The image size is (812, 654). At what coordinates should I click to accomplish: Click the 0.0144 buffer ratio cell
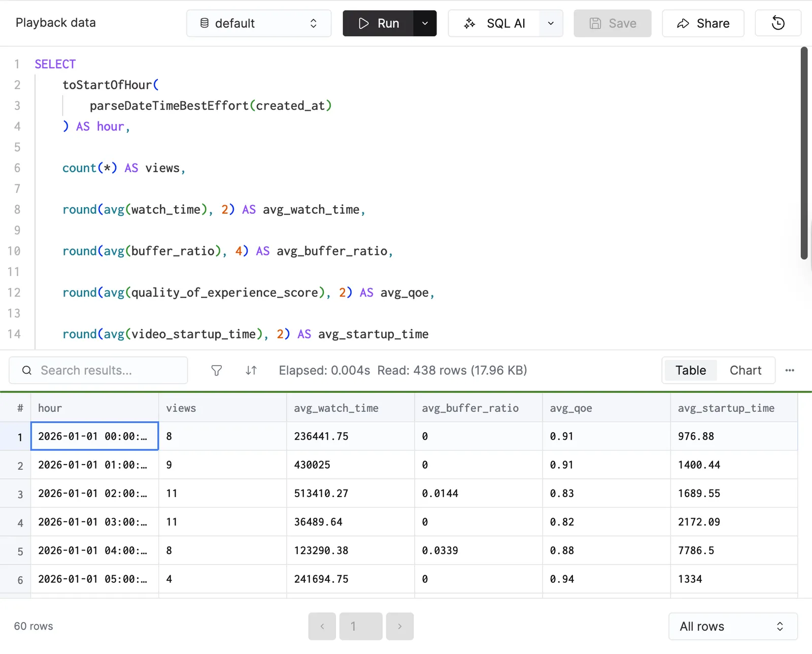coord(479,494)
